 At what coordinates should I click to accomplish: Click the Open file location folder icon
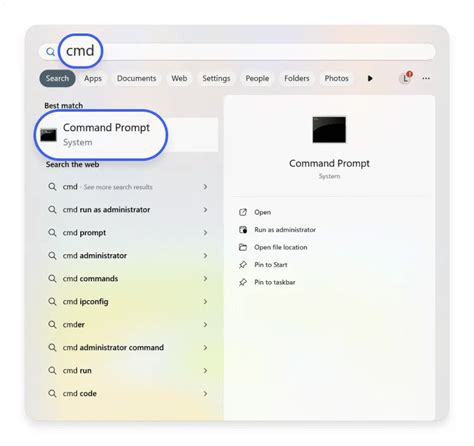[243, 247]
